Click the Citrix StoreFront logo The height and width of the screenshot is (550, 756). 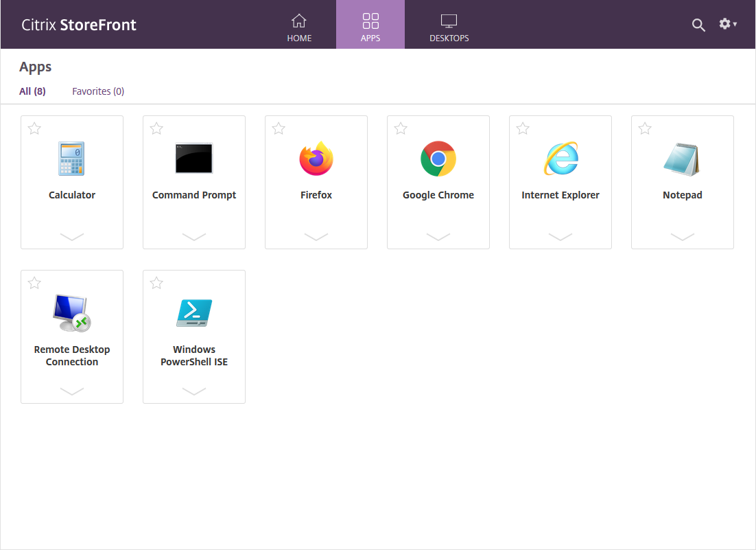click(x=79, y=25)
